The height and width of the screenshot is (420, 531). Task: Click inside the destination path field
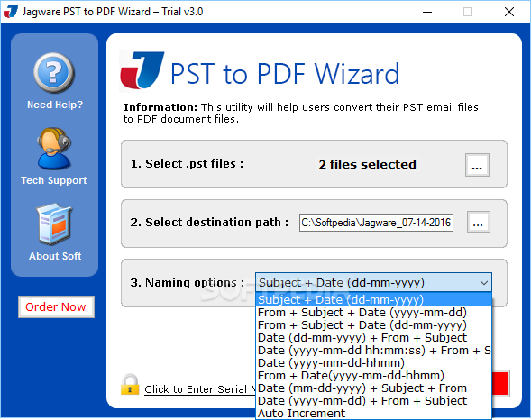[x=376, y=223]
